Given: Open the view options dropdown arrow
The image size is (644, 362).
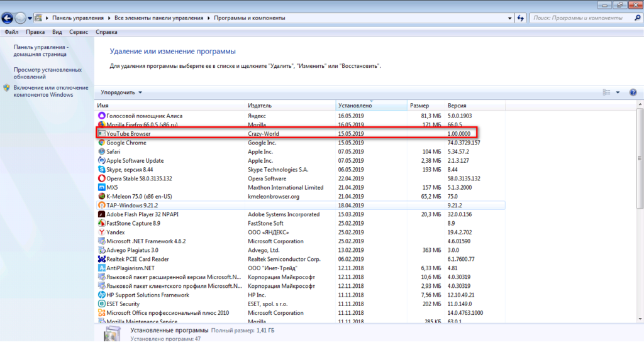Looking at the screenshot, I should click(618, 92).
